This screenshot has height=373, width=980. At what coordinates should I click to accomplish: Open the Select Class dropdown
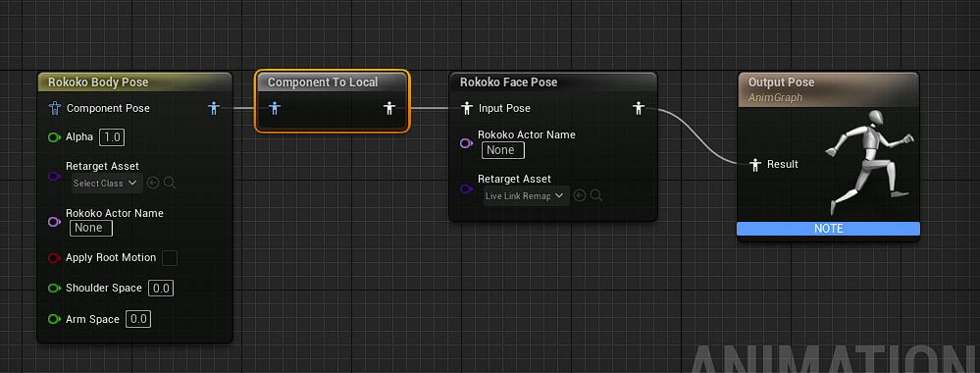click(106, 184)
